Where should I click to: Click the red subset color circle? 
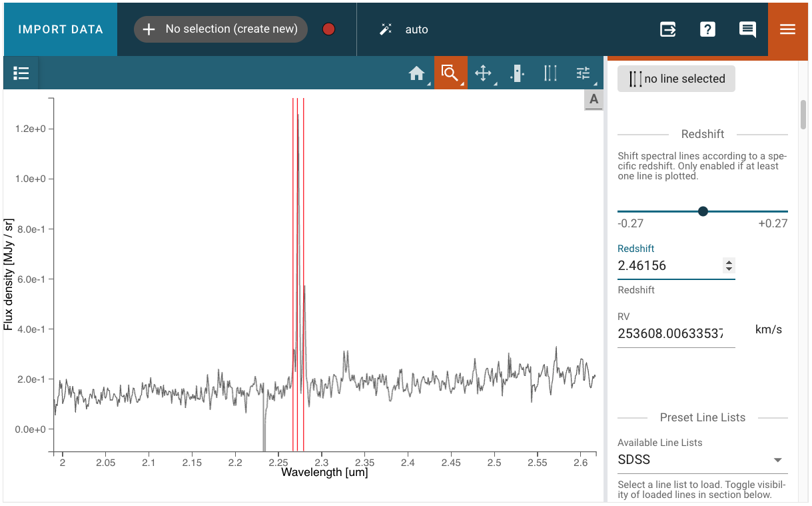point(328,29)
